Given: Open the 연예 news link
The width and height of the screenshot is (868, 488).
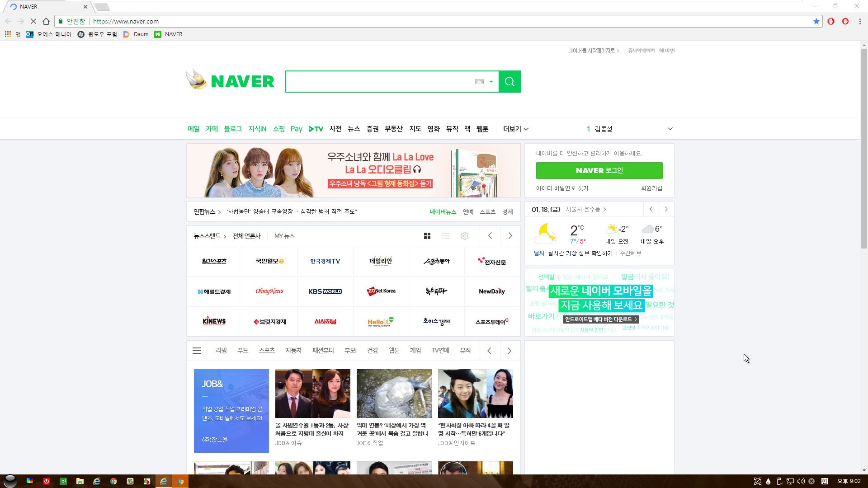Looking at the screenshot, I should point(468,212).
